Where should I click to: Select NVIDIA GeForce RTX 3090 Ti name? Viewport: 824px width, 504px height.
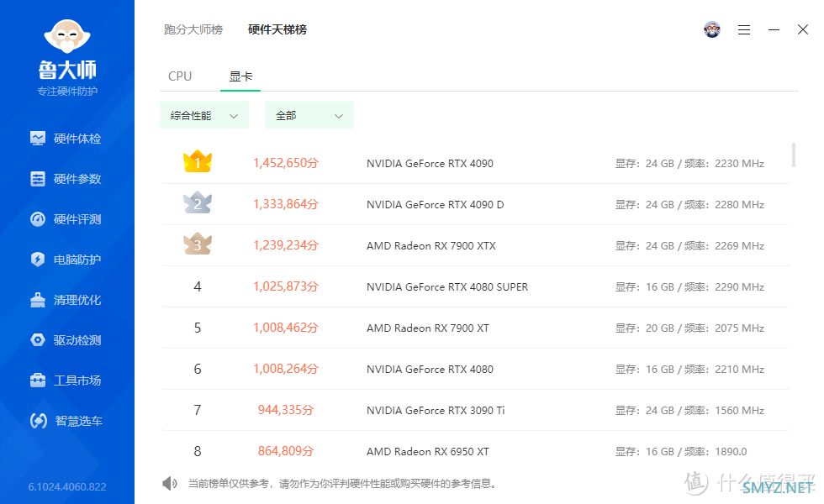436,410
